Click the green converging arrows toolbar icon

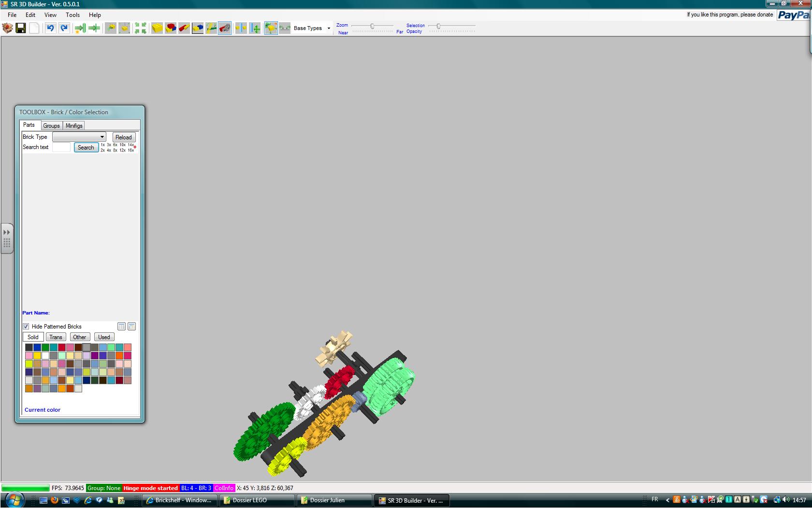coord(94,28)
